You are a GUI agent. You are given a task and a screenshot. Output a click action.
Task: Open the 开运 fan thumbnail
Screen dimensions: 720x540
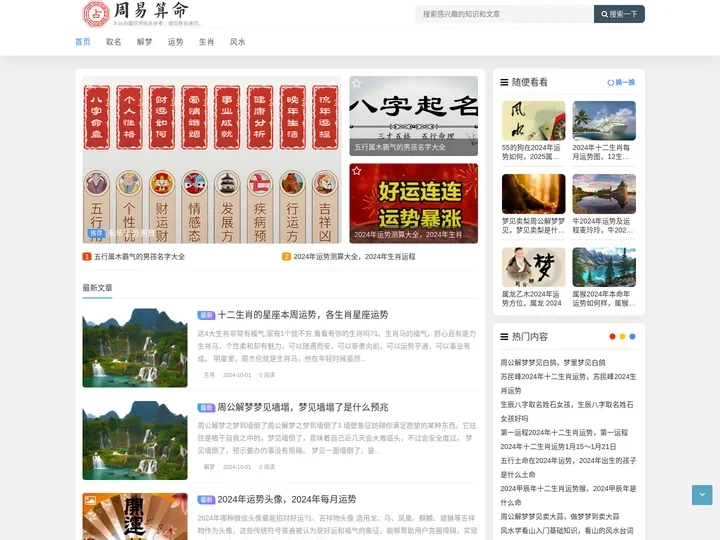(x=135, y=516)
